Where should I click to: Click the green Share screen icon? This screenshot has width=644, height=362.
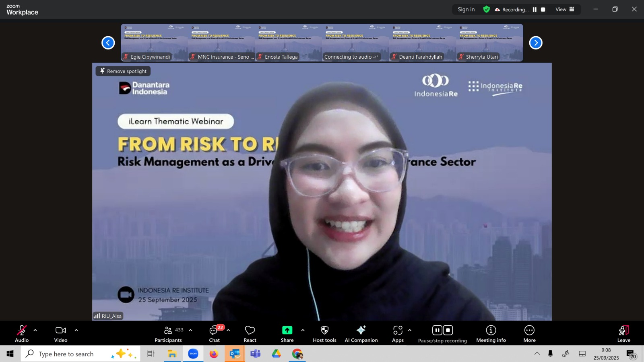287,330
